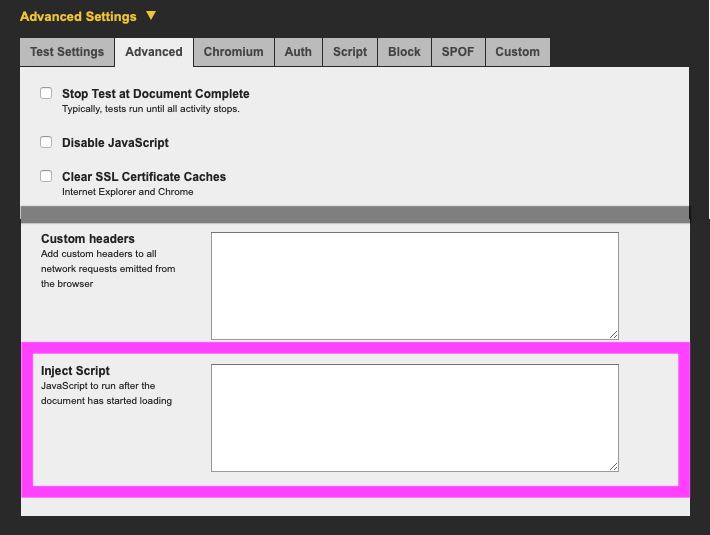Click the 'Disable JavaScript' label text
Screen dimensions: 710x535
click(x=115, y=143)
